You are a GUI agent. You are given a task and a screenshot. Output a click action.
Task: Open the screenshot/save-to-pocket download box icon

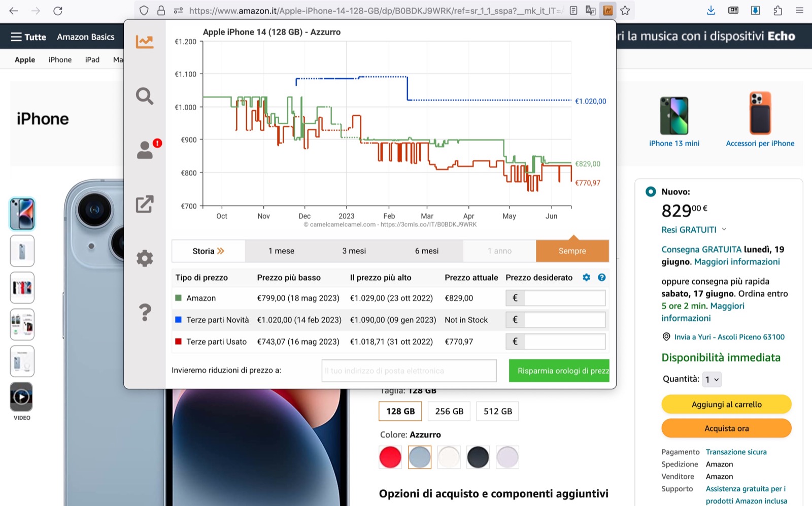click(x=755, y=11)
